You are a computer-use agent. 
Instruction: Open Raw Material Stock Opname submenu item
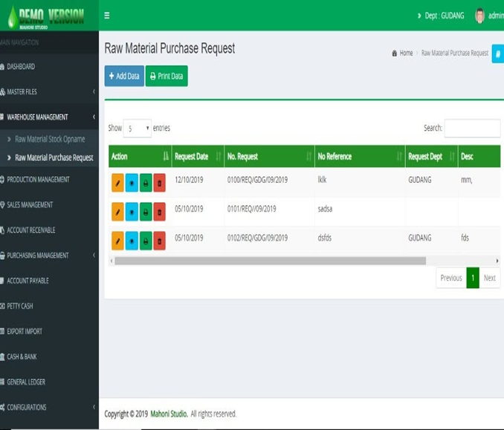(50, 139)
